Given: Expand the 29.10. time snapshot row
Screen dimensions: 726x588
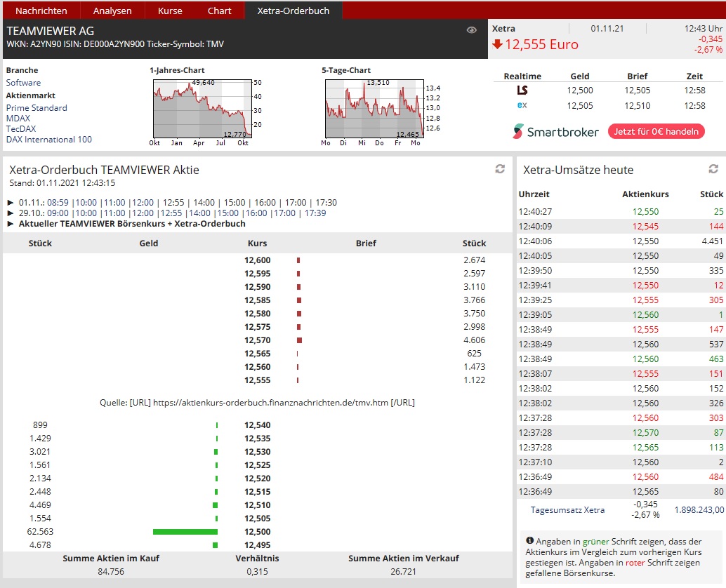Looking at the screenshot, I should point(11,213).
